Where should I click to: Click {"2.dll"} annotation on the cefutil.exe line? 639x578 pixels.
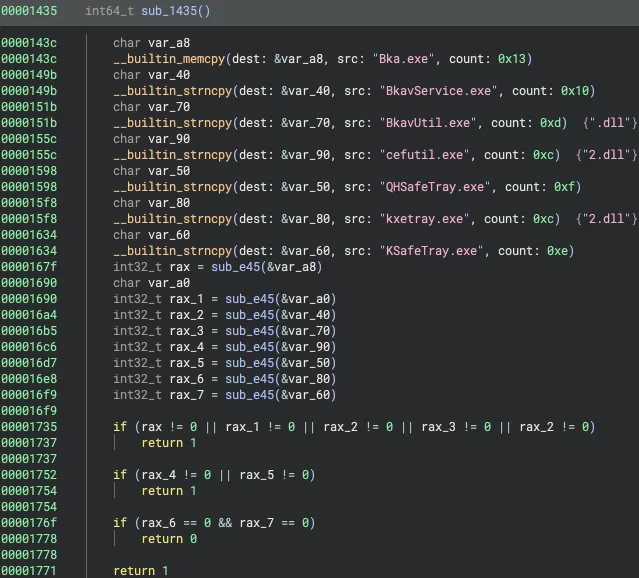pyautogui.click(x=607, y=155)
